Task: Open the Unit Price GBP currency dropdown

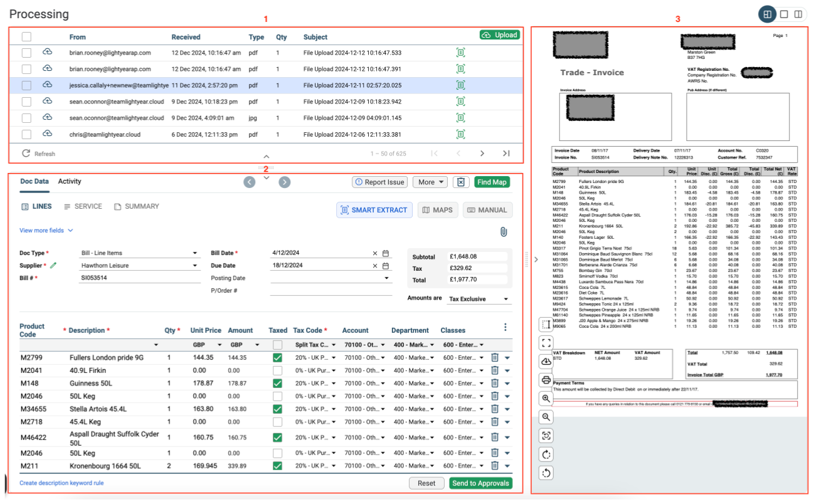Action: [x=207, y=345]
